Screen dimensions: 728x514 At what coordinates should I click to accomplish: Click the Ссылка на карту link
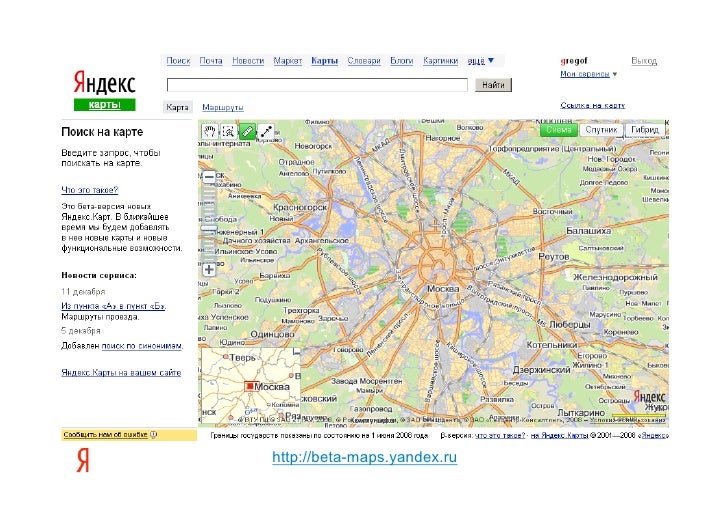click(x=592, y=105)
